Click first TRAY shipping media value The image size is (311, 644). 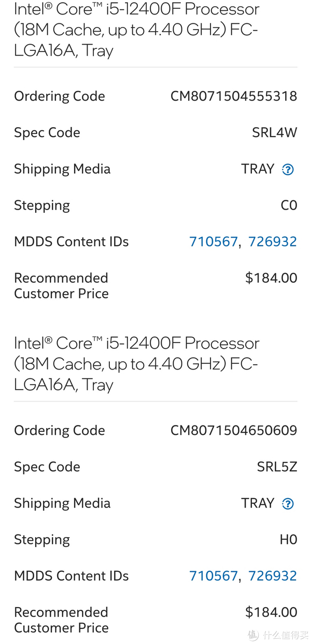[258, 169]
